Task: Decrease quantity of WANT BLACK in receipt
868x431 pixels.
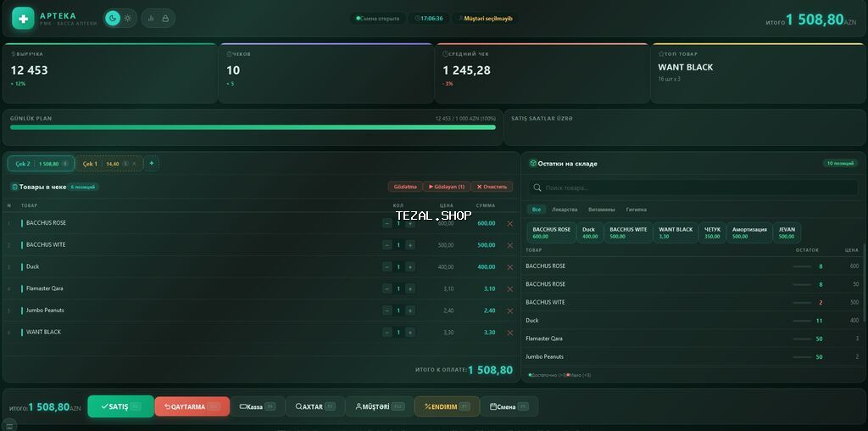Action: click(387, 333)
